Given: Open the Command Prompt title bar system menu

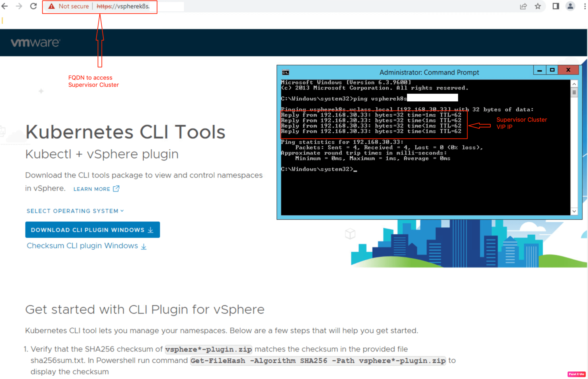Looking at the screenshot, I should pyautogui.click(x=286, y=72).
